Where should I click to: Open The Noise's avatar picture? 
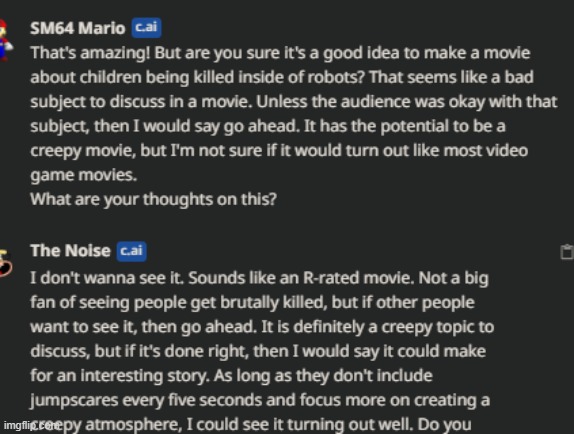(5, 262)
